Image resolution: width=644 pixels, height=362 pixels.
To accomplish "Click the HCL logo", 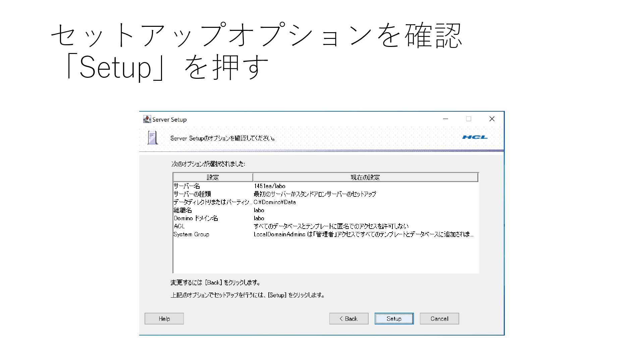I will click(x=475, y=137).
